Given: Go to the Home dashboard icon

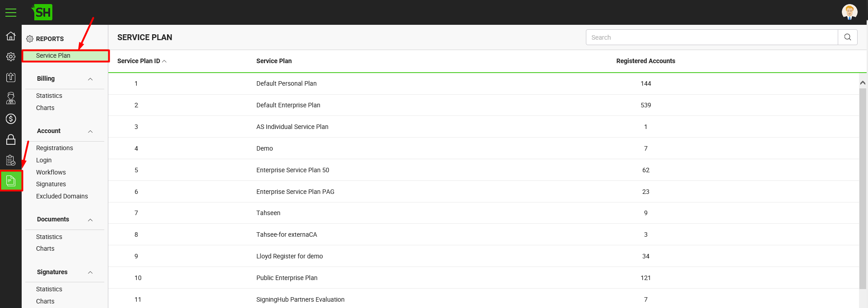Looking at the screenshot, I should pyautogui.click(x=11, y=36).
